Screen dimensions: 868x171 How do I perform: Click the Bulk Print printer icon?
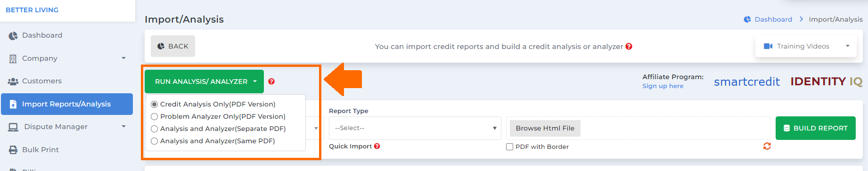pyautogui.click(x=13, y=150)
